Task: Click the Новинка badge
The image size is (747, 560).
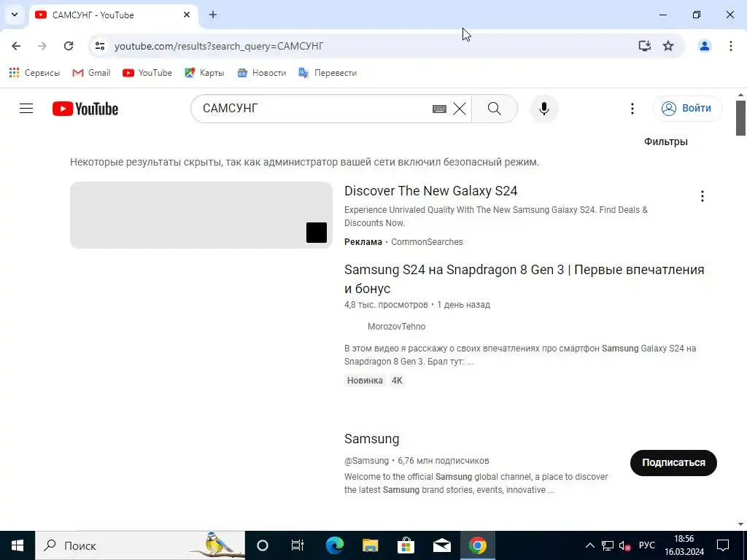Action: (x=365, y=381)
